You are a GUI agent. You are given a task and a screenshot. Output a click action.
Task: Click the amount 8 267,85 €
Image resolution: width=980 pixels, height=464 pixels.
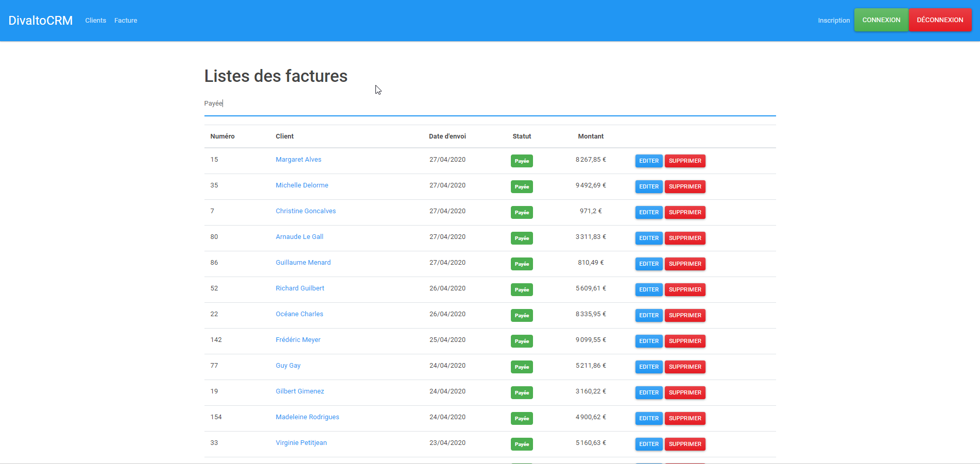coord(591,160)
